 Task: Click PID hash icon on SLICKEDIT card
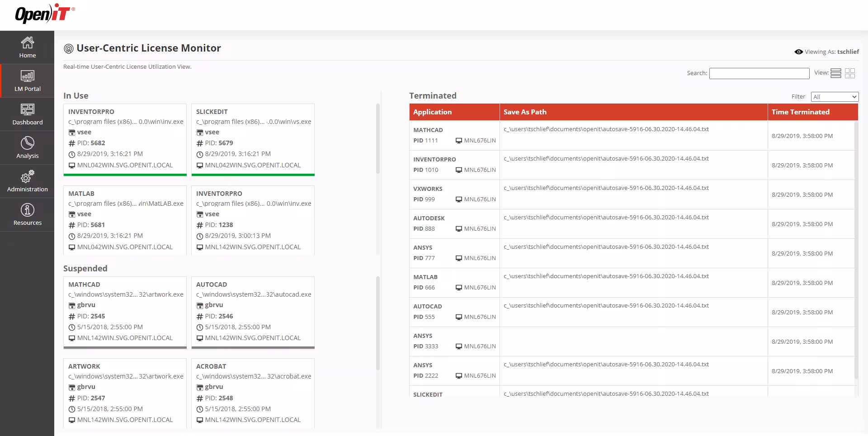[x=199, y=143]
